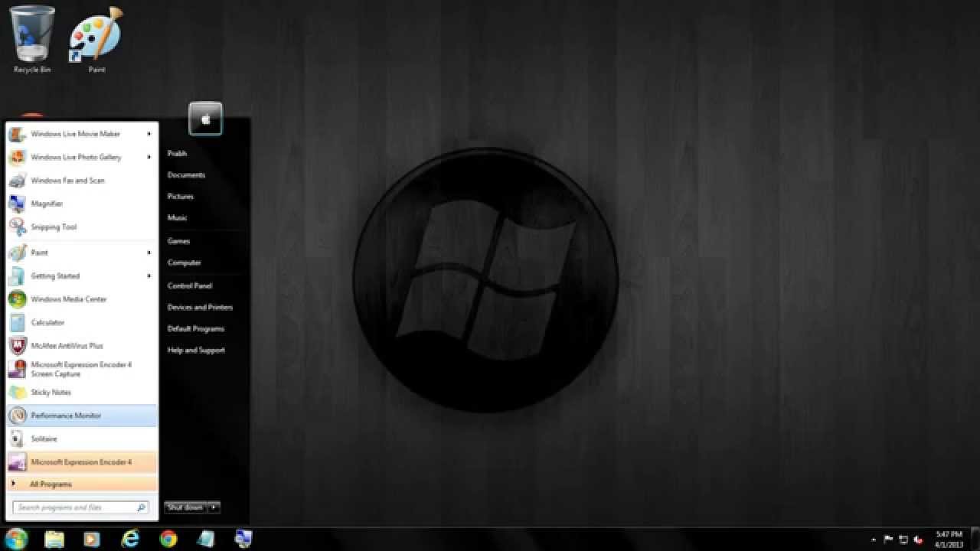980x551 pixels.
Task: Launch Windows Media Center
Action: point(81,299)
